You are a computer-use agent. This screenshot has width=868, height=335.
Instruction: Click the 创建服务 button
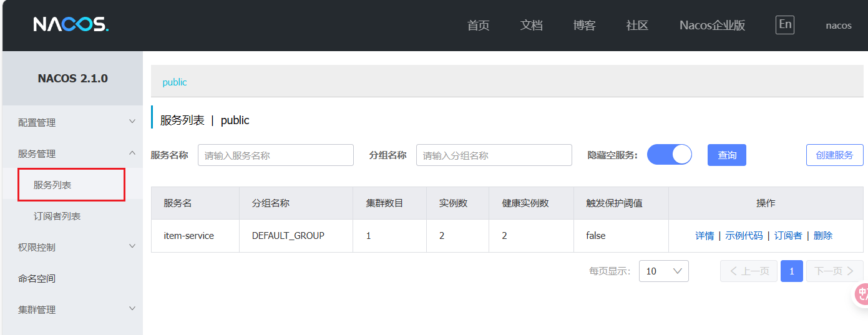tap(834, 155)
